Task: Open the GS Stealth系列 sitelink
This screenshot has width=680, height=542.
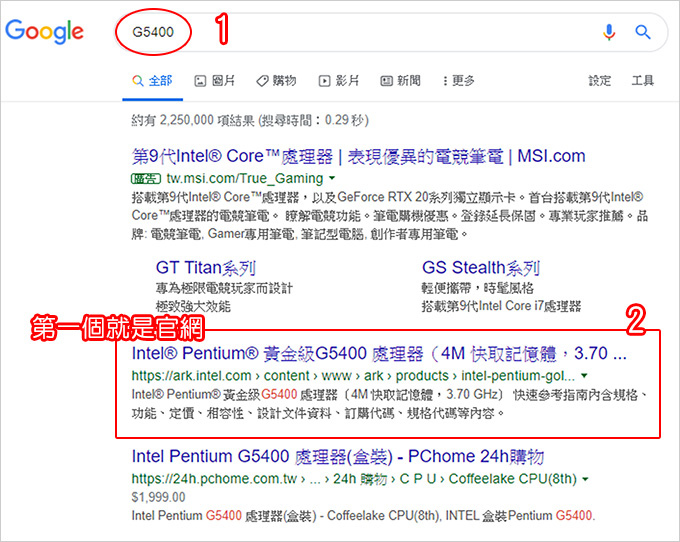Action: coord(481,268)
